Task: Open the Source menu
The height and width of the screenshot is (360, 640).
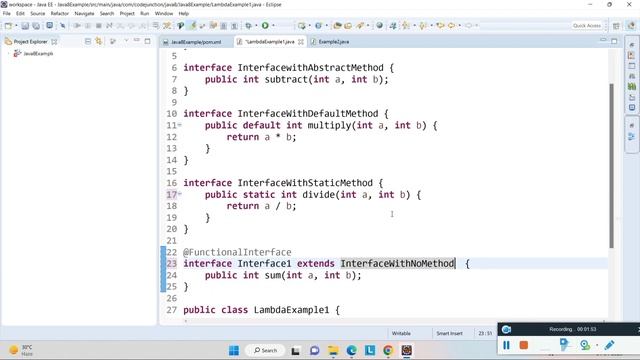Action: [38, 13]
